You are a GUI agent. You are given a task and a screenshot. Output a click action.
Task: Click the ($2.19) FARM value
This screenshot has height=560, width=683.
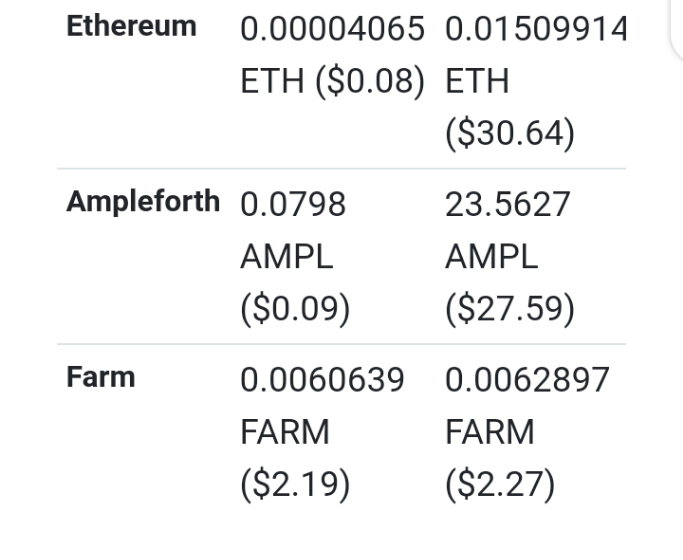pyautogui.click(x=295, y=485)
